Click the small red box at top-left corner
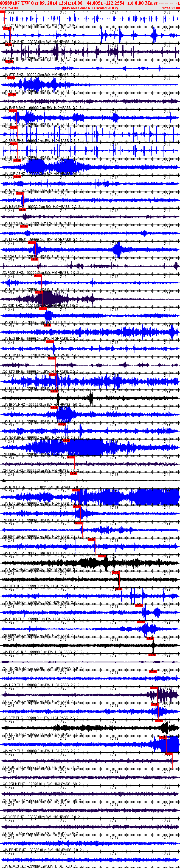This screenshot has height=868, width=180. point(2,12)
